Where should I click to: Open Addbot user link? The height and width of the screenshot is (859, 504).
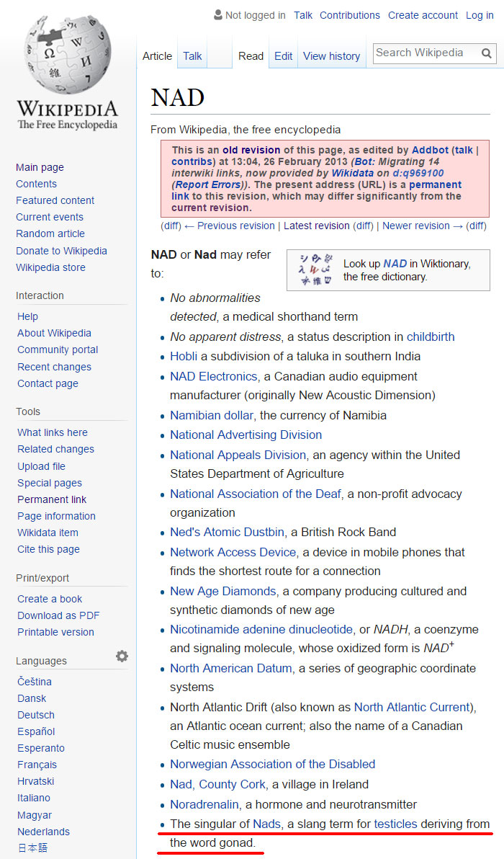coord(430,150)
